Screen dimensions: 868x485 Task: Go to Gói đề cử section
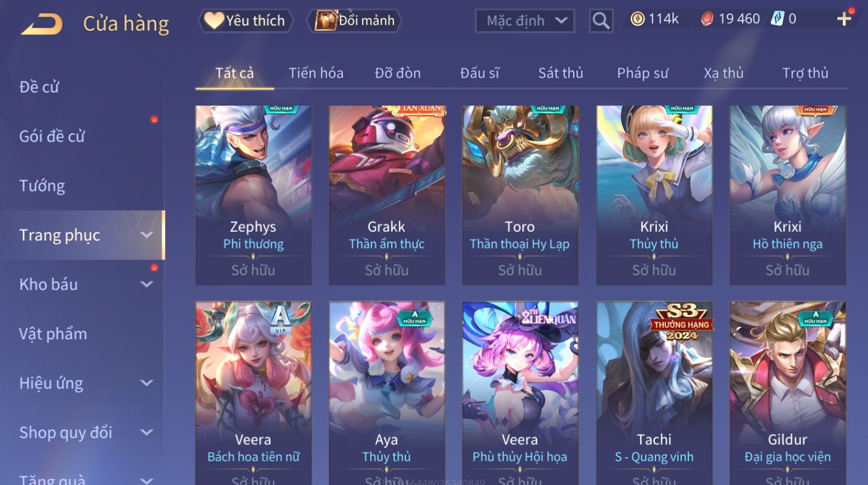(52, 136)
